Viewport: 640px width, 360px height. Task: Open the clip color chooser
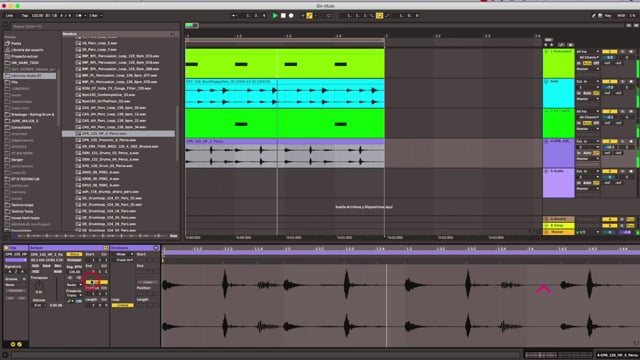[16, 260]
